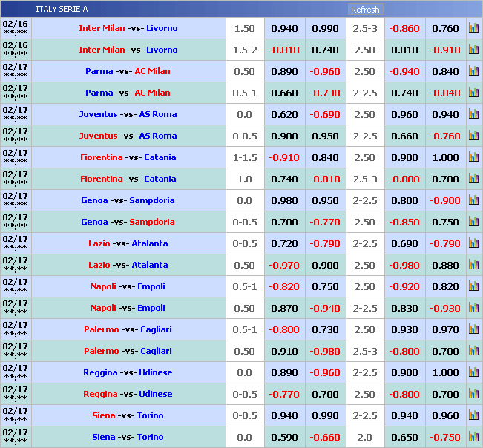Pick the 0.590 odds in Siena row
This screenshot has width=483, height=448.
pyautogui.click(x=284, y=438)
